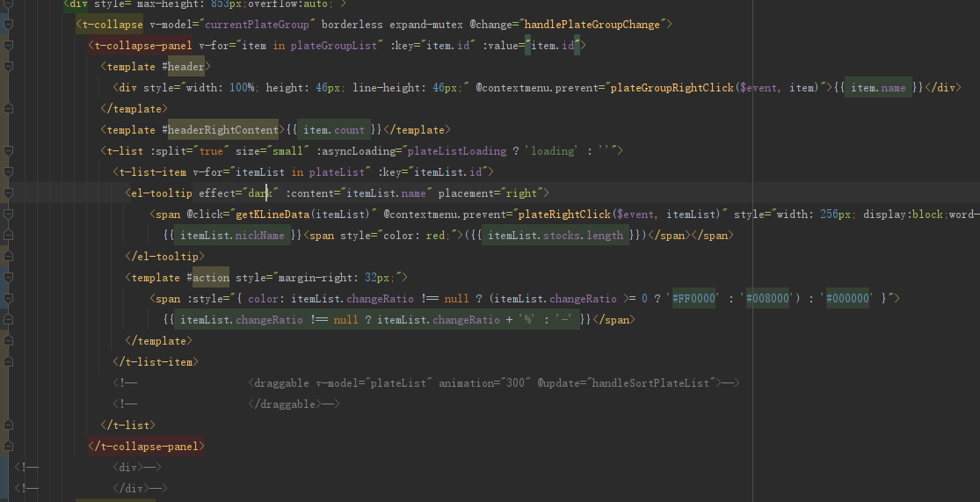Collapse the template #header block fold marker
Viewport: 980px width, 502px height.
(x=8, y=67)
